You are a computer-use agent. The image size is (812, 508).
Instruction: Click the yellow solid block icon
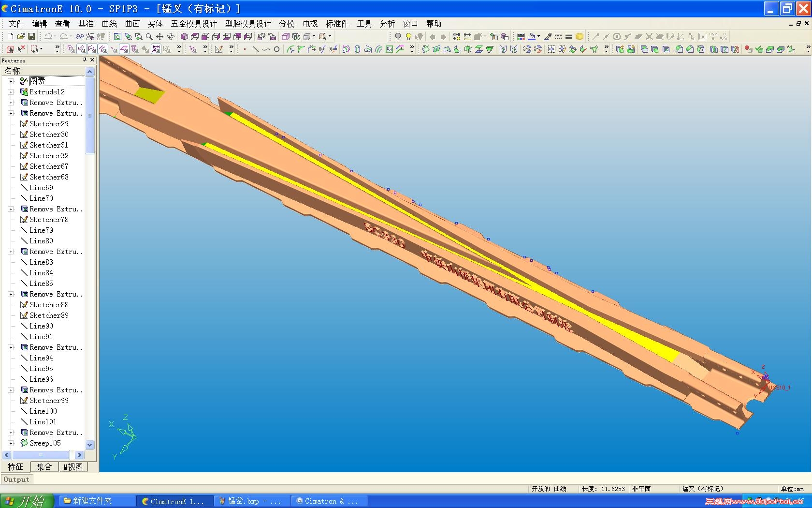click(580, 36)
